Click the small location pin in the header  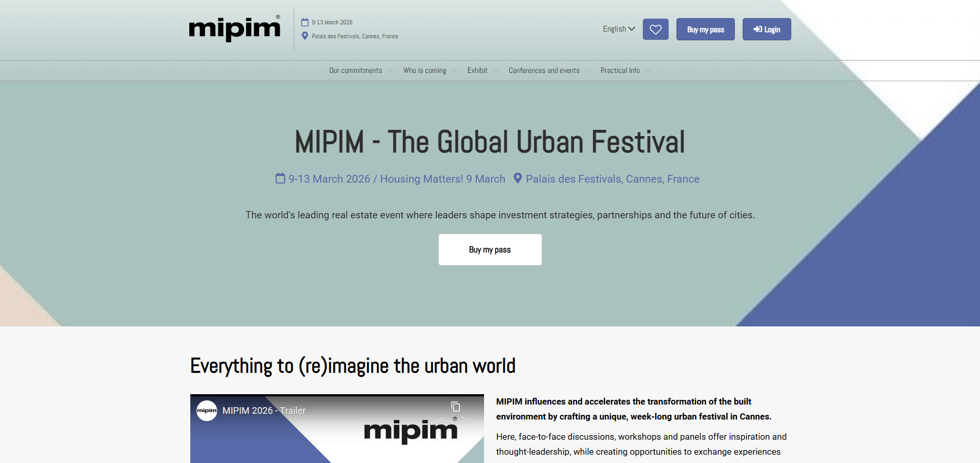(x=305, y=36)
